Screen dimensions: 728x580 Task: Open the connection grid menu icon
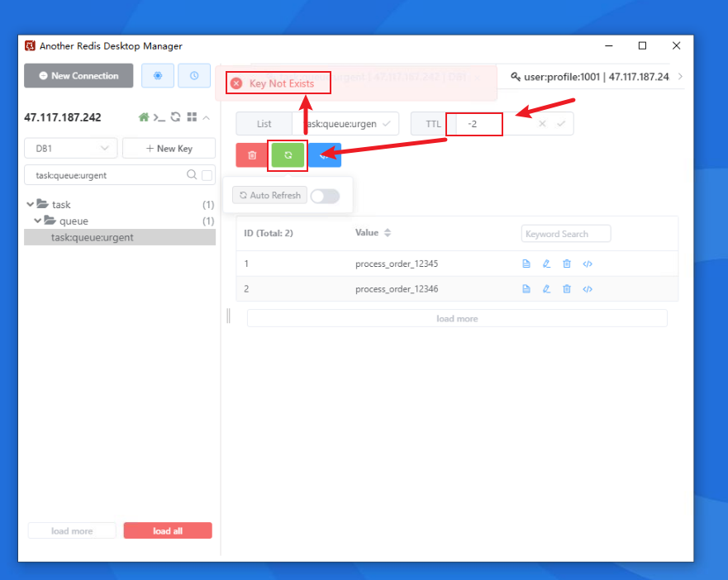[x=192, y=117]
